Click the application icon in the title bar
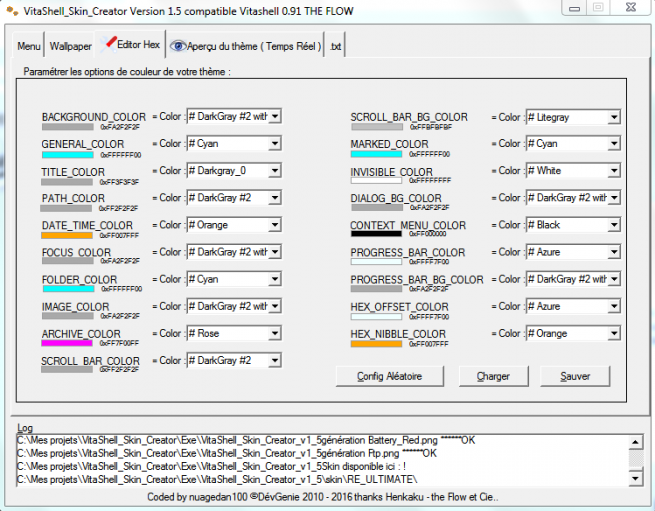The height and width of the screenshot is (511, 655). point(11,8)
